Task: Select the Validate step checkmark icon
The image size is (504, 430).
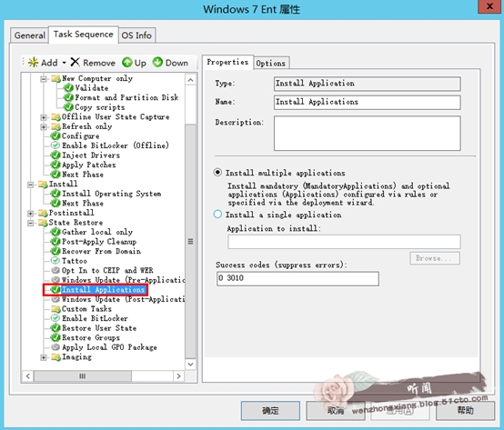Action: (x=68, y=87)
